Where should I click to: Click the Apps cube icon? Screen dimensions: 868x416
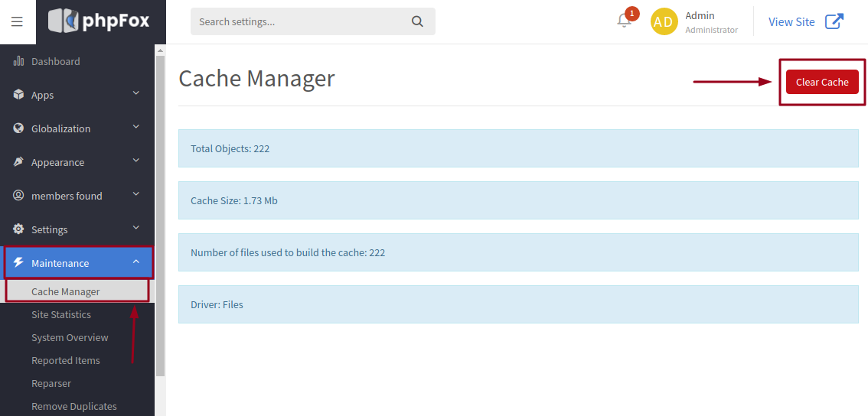(x=18, y=95)
